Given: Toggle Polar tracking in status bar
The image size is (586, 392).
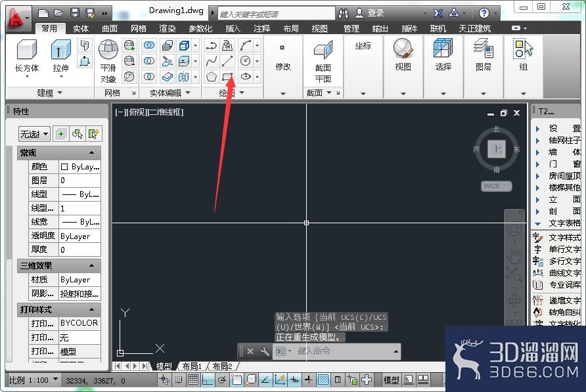Looking at the screenshot, I should 222,380.
